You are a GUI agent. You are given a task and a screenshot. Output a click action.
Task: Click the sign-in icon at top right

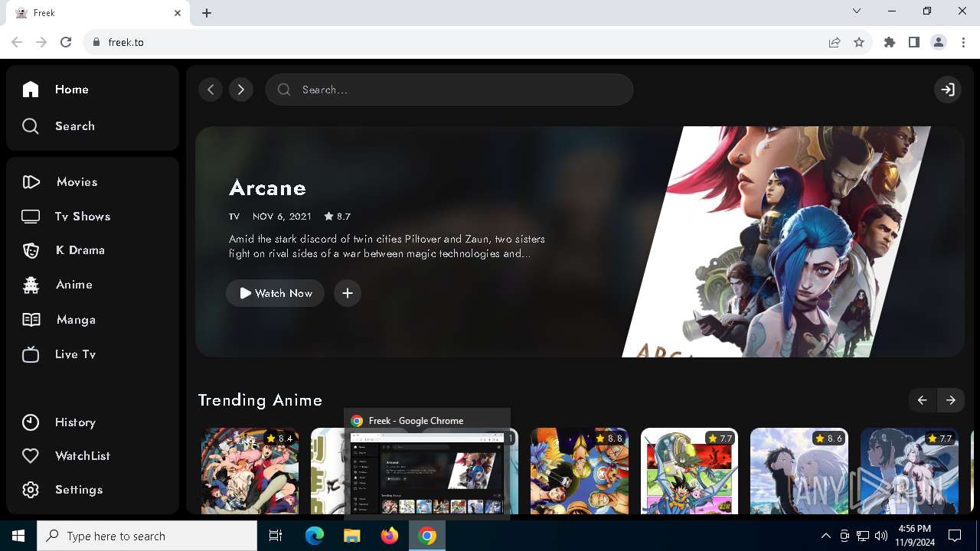tap(948, 90)
